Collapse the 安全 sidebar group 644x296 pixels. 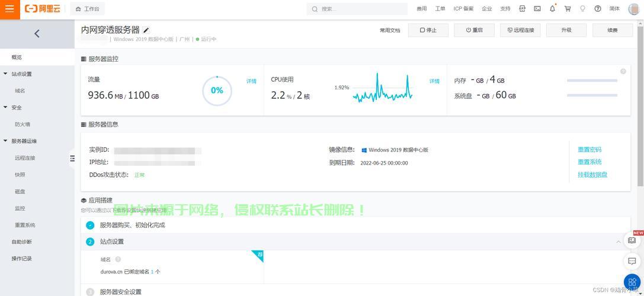pyautogui.click(x=6, y=108)
